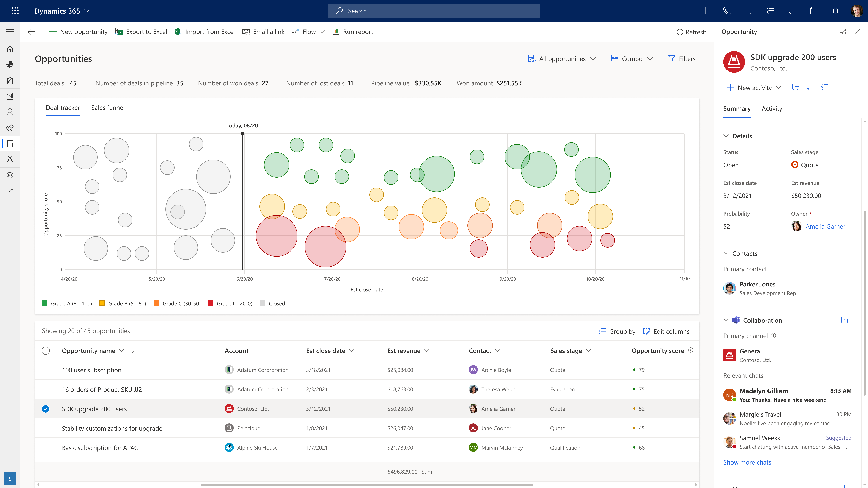Click the Refresh icon above the panel
This screenshot has height=488, width=868.
(680, 32)
